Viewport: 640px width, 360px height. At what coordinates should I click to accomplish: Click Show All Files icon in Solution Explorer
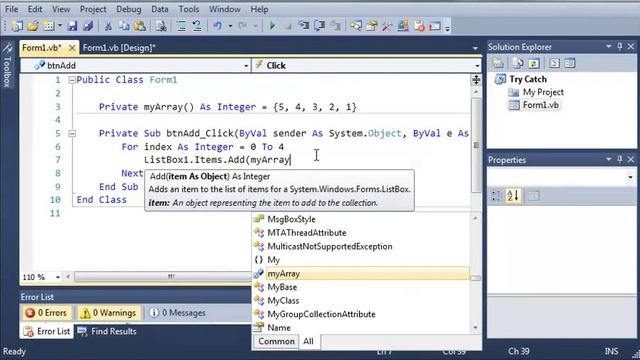pos(518,63)
